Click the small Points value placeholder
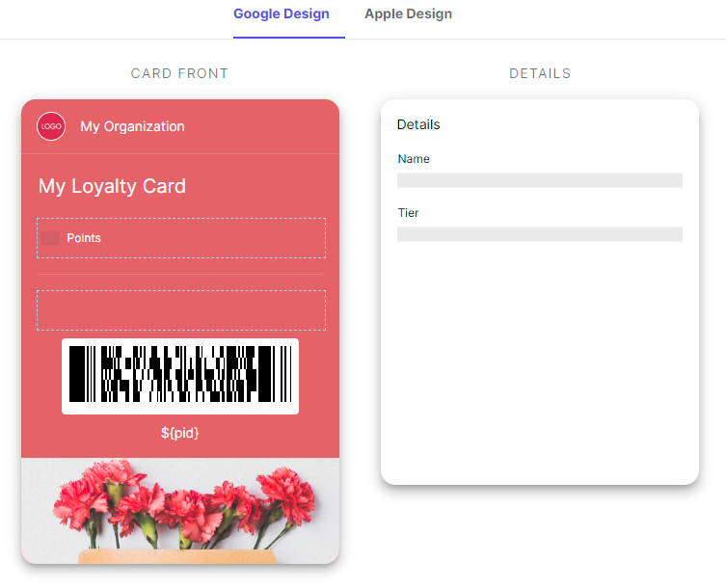726x588 pixels. (x=50, y=238)
